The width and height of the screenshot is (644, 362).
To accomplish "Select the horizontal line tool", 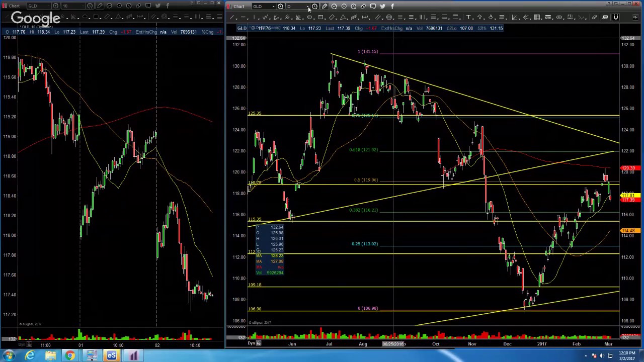I will [243, 17].
